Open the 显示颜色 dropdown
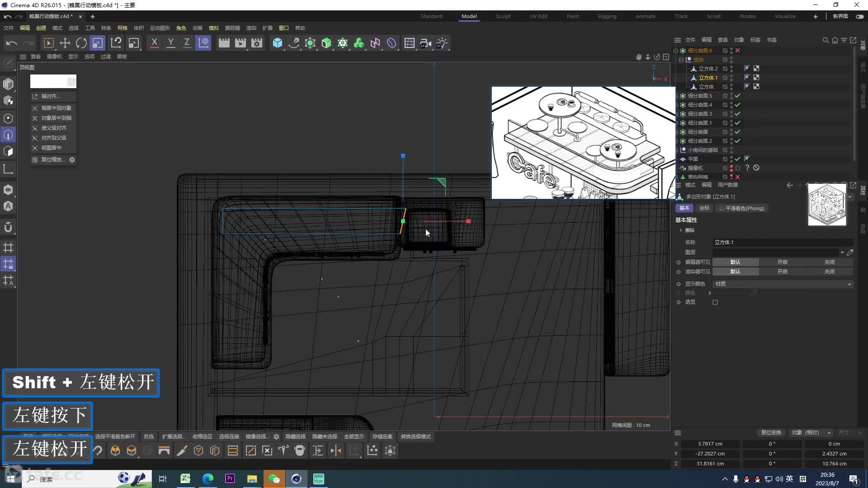 (783, 284)
